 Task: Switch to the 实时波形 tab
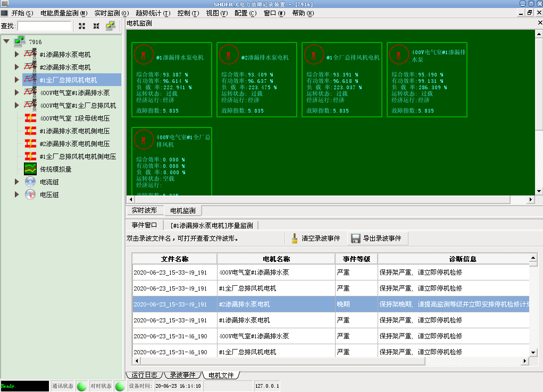(144, 211)
